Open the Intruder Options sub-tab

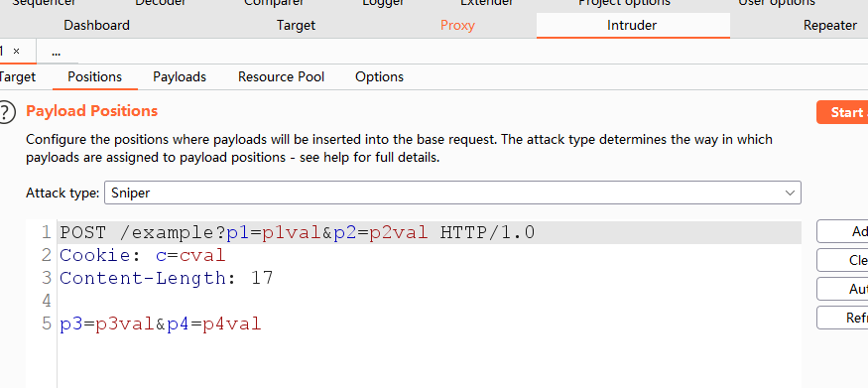click(379, 77)
